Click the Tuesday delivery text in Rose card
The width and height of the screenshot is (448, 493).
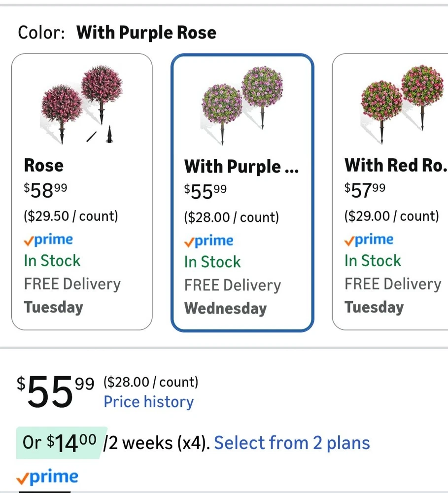click(x=53, y=307)
